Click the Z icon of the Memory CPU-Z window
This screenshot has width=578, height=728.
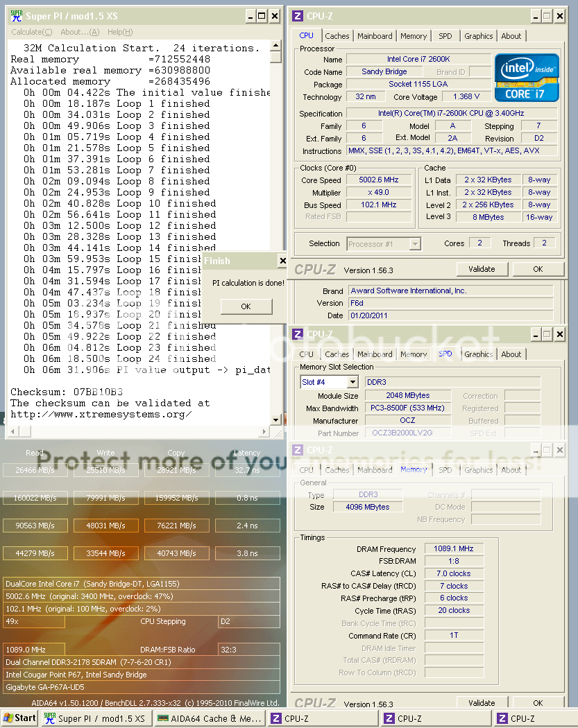point(298,450)
